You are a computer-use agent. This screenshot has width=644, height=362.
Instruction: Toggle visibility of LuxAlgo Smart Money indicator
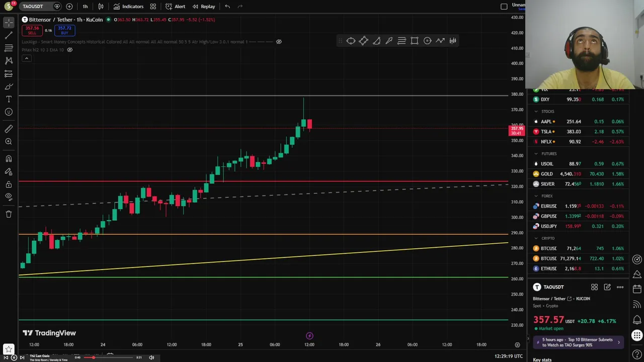[x=279, y=42]
